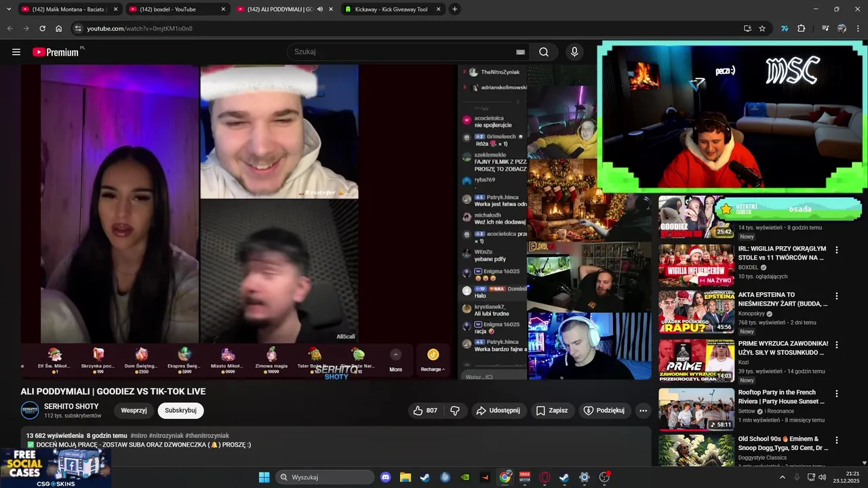Click FREE SOCIAL CASES CSGO-SKINS ad
Image resolution: width=868 pixels, height=488 pixels.
click(x=56, y=468)
